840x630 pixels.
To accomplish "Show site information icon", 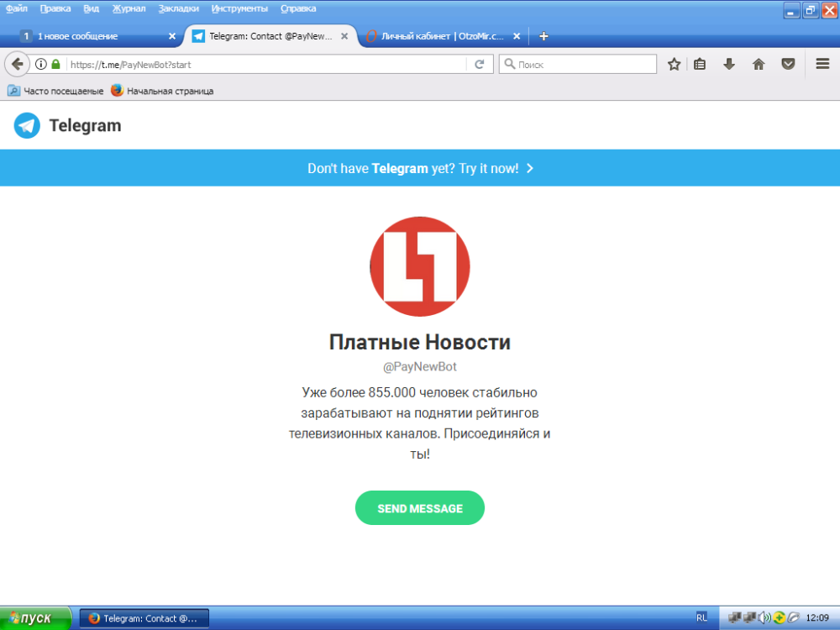I will coord(40,65).
